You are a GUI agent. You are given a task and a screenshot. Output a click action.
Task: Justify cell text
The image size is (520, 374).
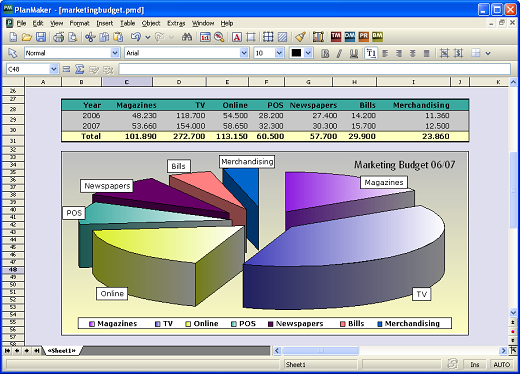pos(426,53)
